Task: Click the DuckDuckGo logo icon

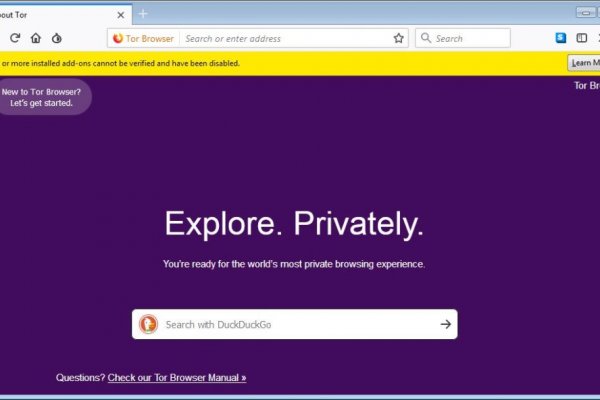Action: coord(148,324)
